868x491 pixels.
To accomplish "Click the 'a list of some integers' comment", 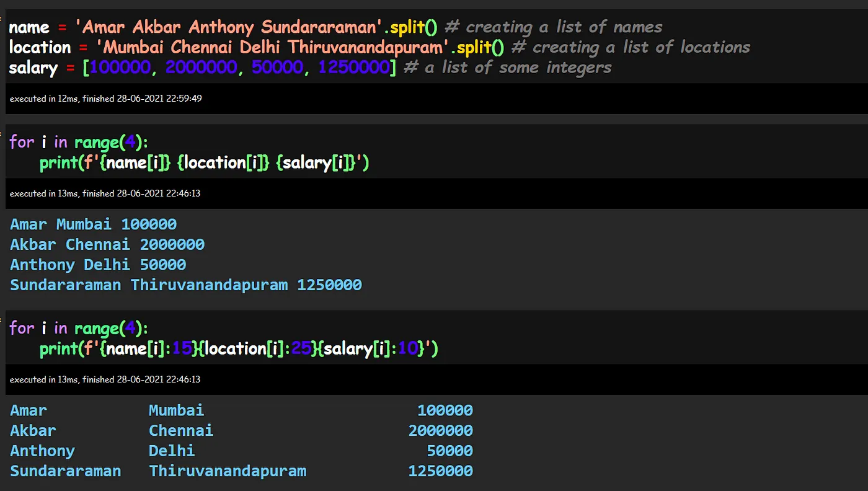I will pyautogui.click(x=508, y=68).
